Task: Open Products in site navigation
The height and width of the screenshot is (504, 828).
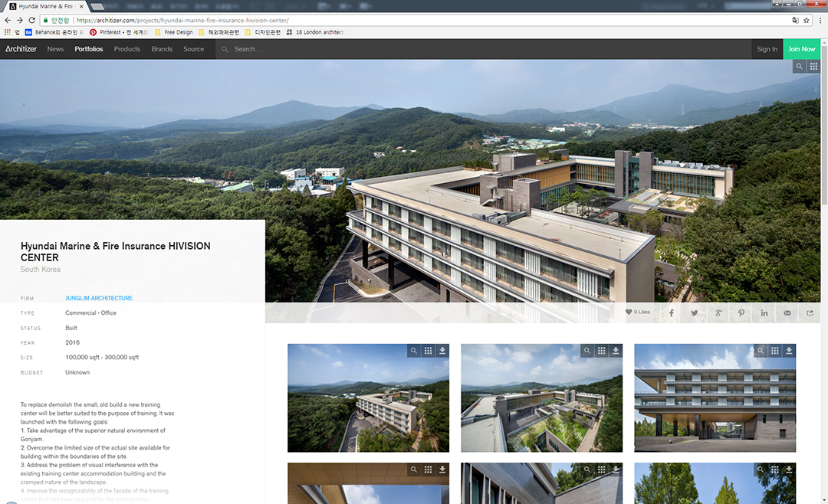Action: [x=127, y=49]
